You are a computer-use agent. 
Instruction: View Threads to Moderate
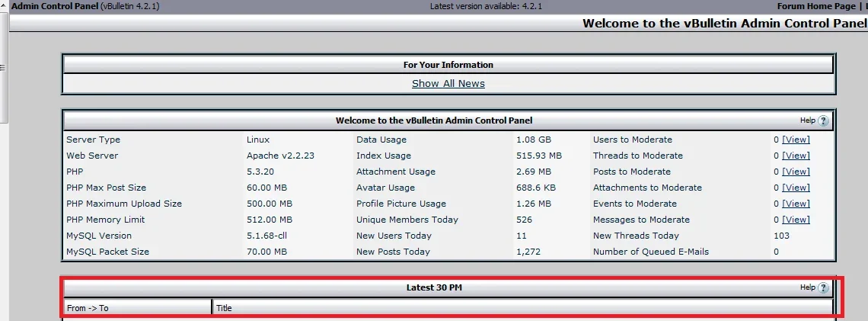point(796,156)
